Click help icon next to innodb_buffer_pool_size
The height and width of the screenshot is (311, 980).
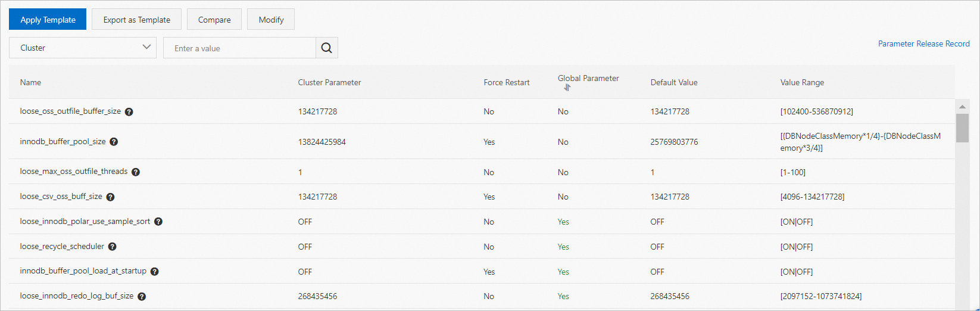(x=114, y=142)
